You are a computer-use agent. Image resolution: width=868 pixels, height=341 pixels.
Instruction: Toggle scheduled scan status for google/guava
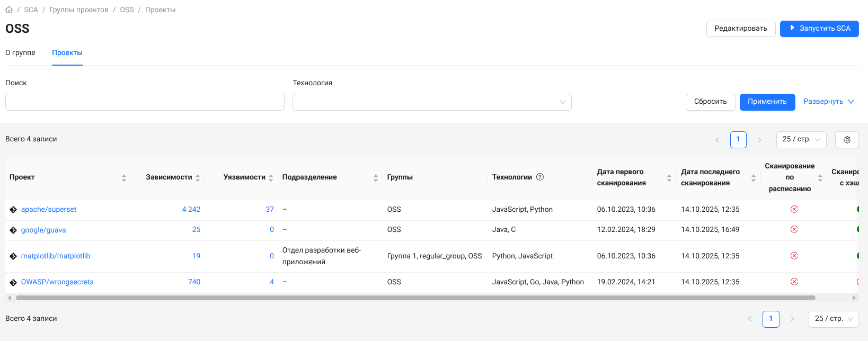794,229
